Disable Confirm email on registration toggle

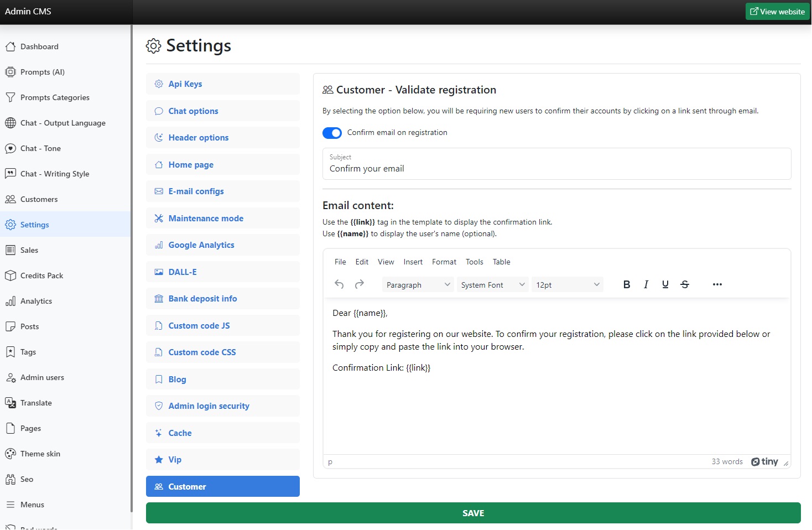tap(332, 133)
